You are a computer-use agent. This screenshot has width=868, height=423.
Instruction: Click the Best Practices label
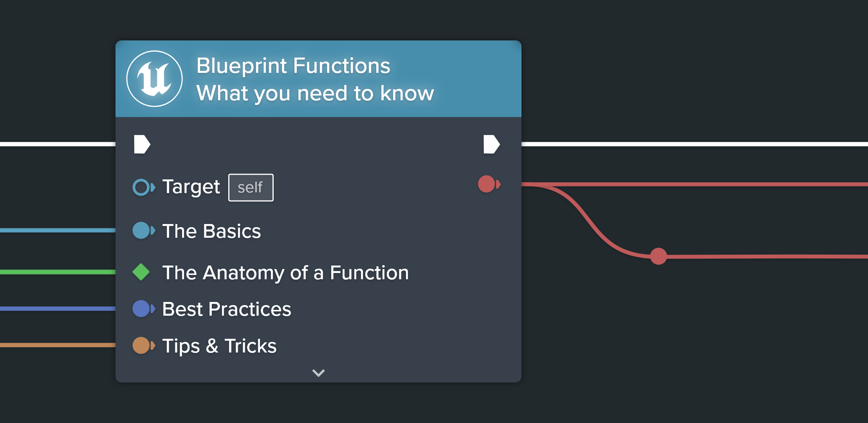click(x=227, y=309)
